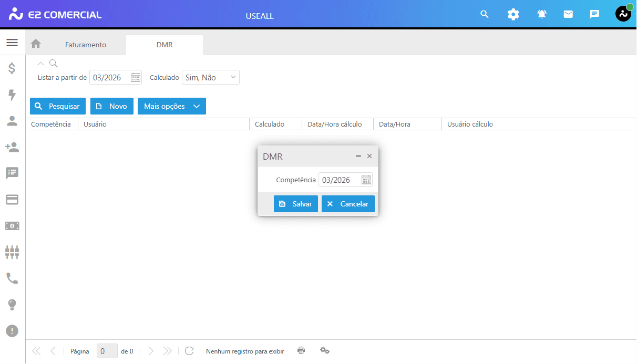The width and height of the screenshot is (637, 364).
Task: Refresh the grid using the reload icon
Action: (x=189, y=351)
